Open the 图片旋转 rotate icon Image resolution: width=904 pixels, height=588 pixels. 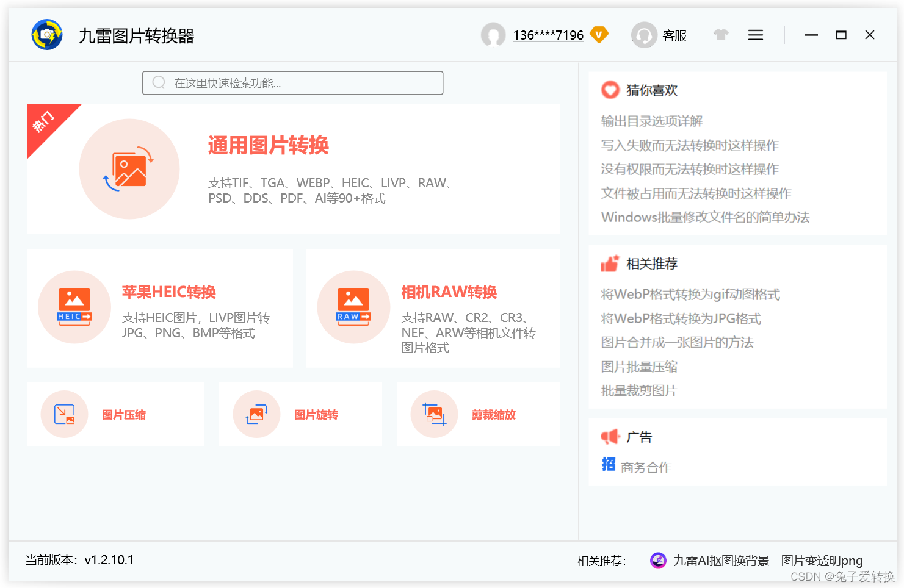pos(256,414)
